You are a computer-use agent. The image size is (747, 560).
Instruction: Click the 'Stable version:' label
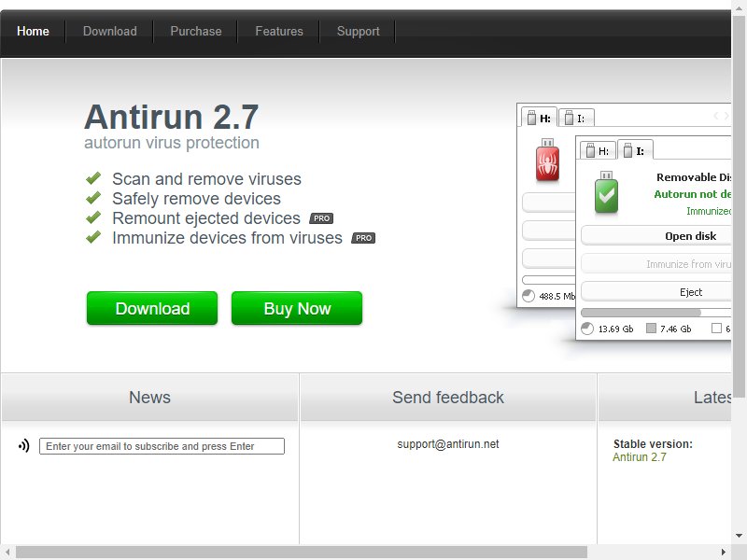[x=653, y=444]
